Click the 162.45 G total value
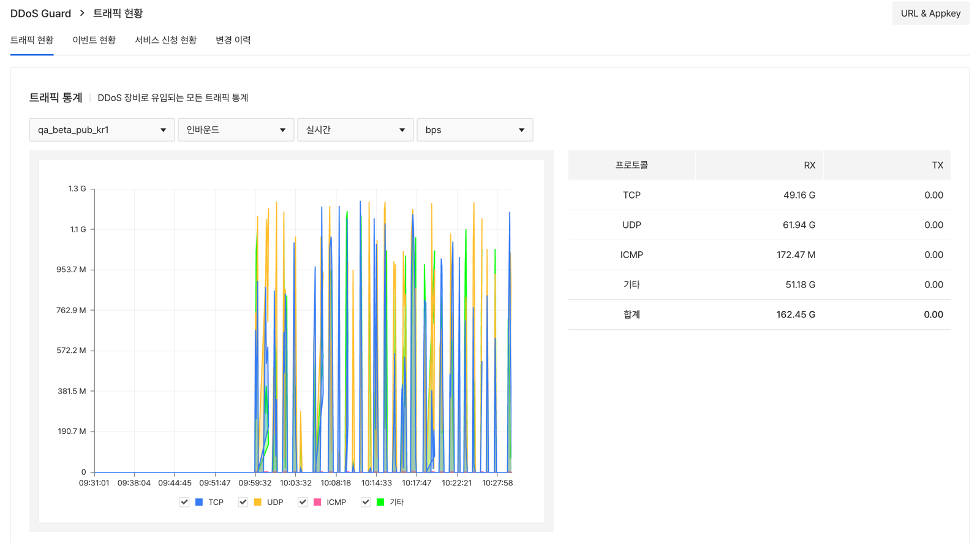Screen dimensions: 980x543 coord(796,314)
